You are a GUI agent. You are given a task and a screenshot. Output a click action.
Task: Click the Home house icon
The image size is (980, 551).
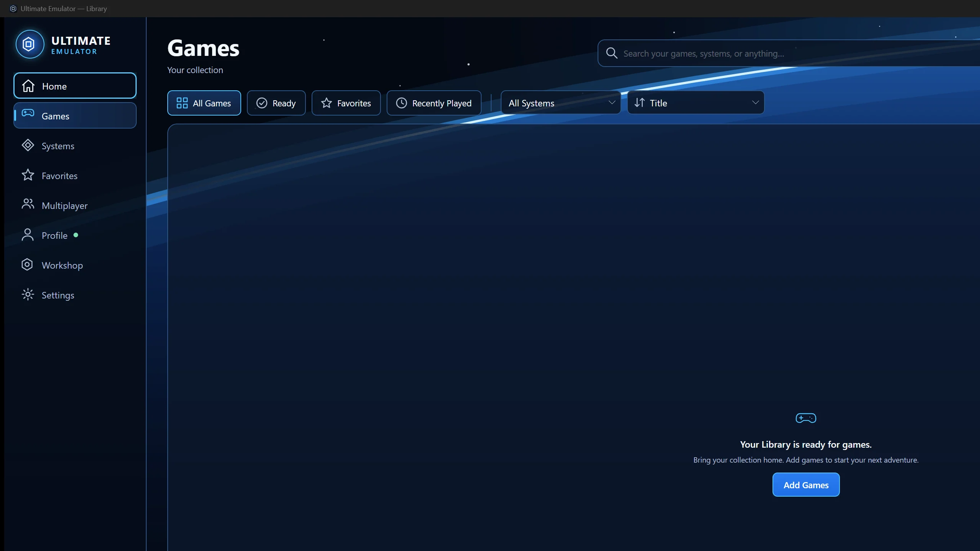pos(28,86)
